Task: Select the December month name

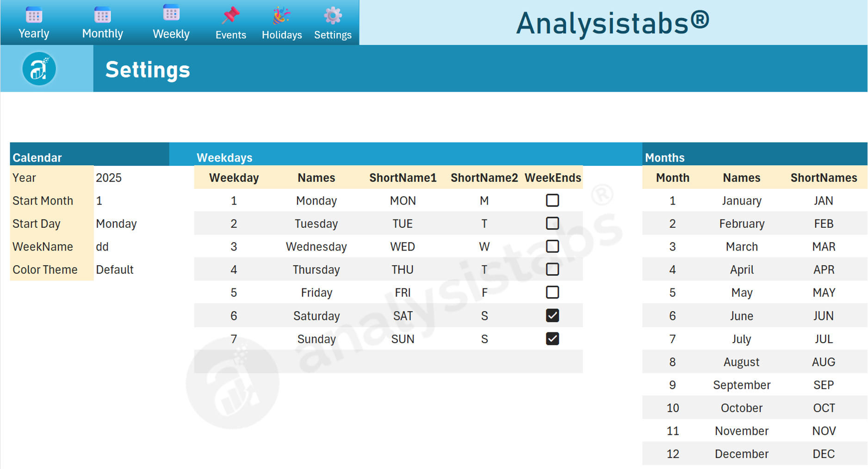Action: click(741, 454)
